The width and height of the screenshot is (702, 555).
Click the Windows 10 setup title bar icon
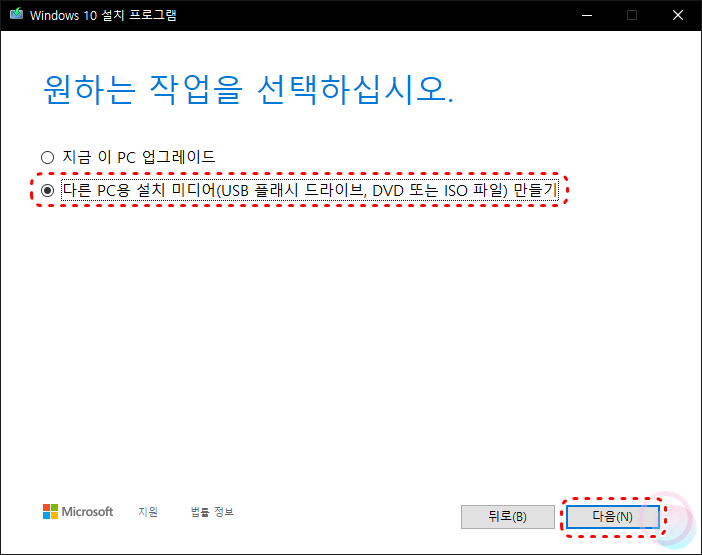pyautogui.click(x=17, y=14)
